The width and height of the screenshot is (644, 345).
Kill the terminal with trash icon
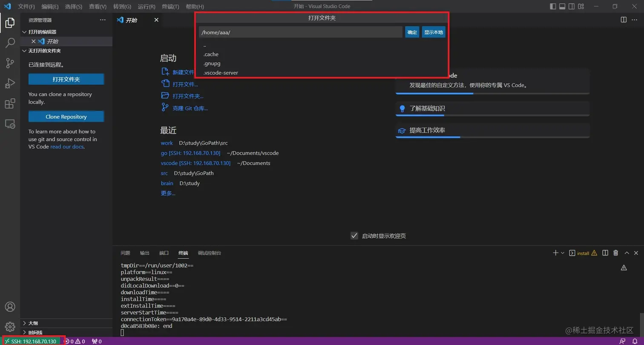(x=615, y=253)
